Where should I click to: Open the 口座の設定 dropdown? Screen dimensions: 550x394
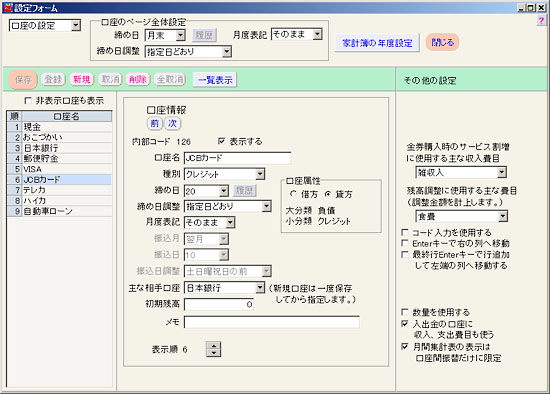pos(76,25)
